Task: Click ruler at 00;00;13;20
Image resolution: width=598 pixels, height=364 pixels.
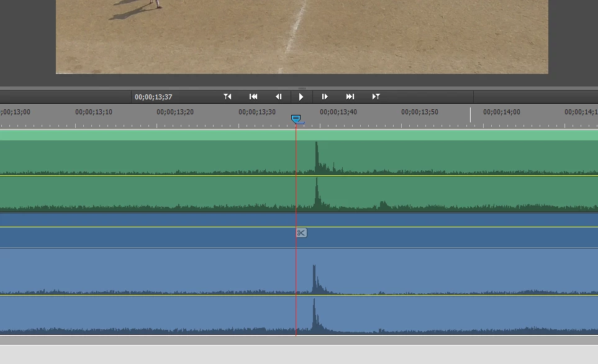Action: coord(175,112)
